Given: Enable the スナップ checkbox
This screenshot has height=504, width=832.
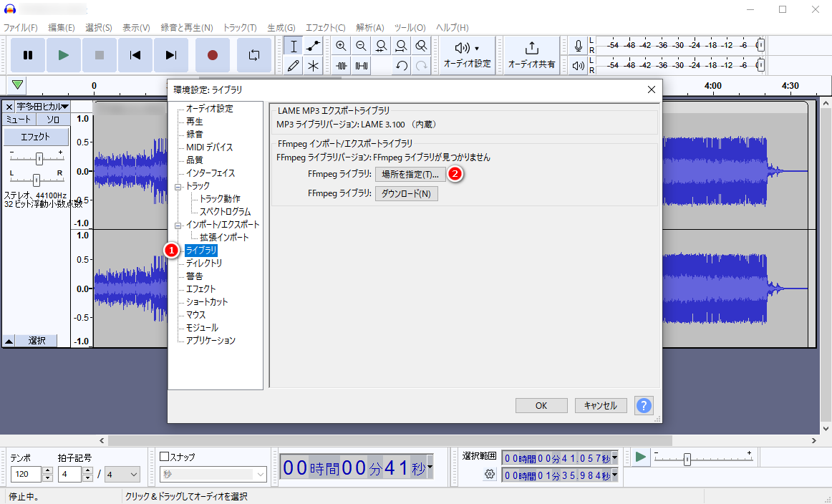Looking at the screenshot, I should (x=165, y=456).
